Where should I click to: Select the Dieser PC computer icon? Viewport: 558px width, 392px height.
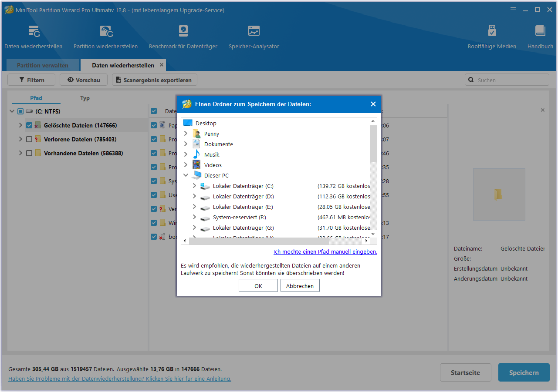(197, 175)
